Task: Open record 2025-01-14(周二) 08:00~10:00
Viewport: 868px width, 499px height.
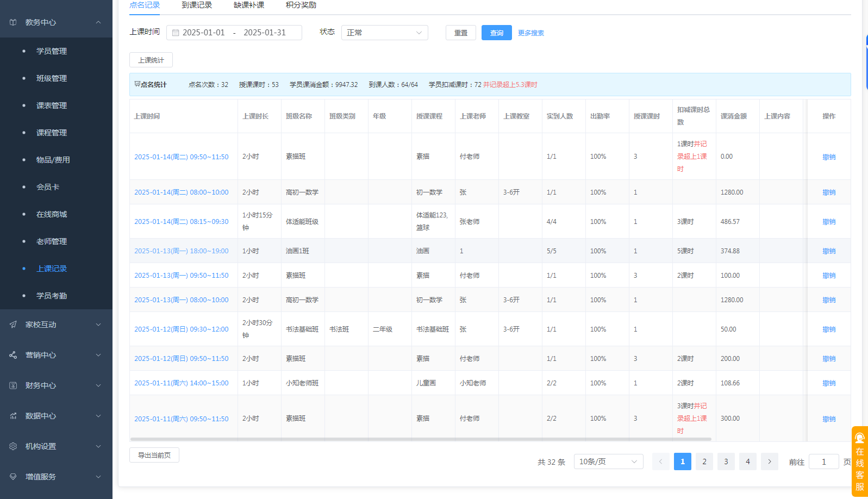Action: coord(182,192)
